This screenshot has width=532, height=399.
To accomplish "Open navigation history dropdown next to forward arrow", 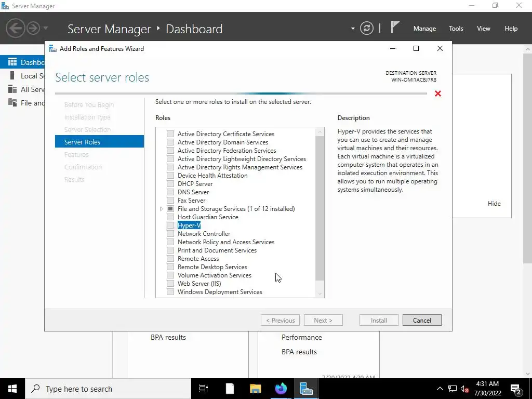I will click(46, 28).
